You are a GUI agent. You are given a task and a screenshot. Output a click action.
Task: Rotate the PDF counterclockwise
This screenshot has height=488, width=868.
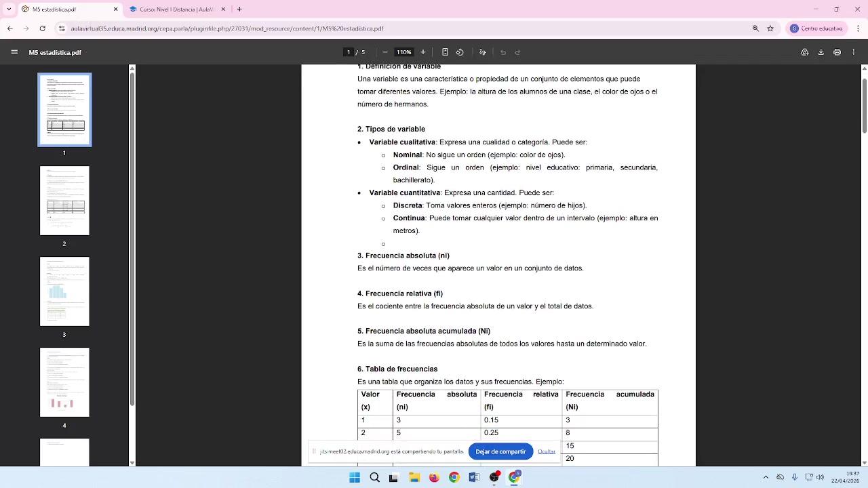tap(460, 52)
